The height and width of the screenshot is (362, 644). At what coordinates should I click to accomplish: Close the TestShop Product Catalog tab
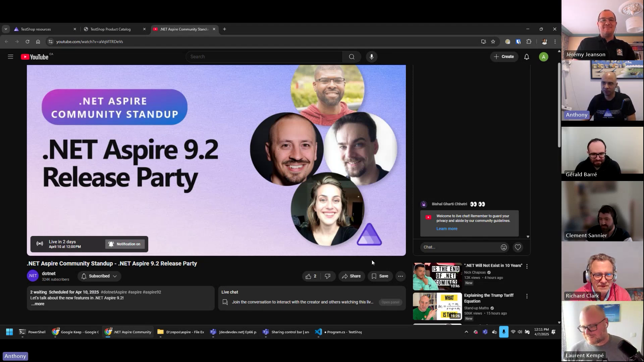tap(144, 29)
